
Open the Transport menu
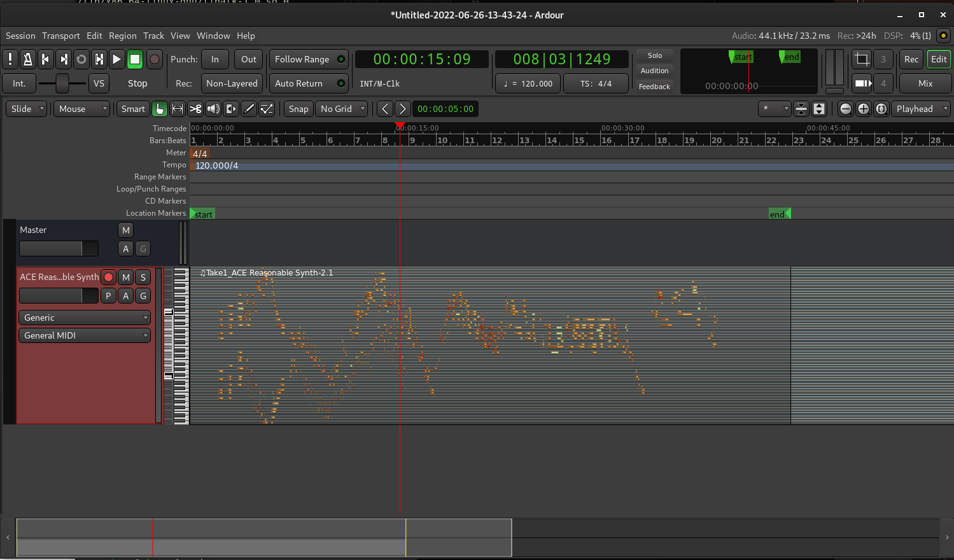tap(61, 36)
